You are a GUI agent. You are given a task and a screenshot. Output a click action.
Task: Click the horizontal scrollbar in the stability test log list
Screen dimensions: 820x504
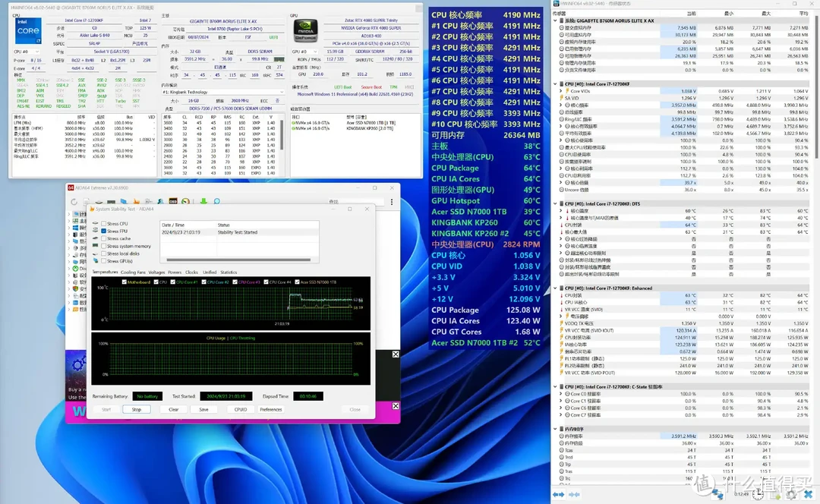pyautogui.click(x=238, y=260)
